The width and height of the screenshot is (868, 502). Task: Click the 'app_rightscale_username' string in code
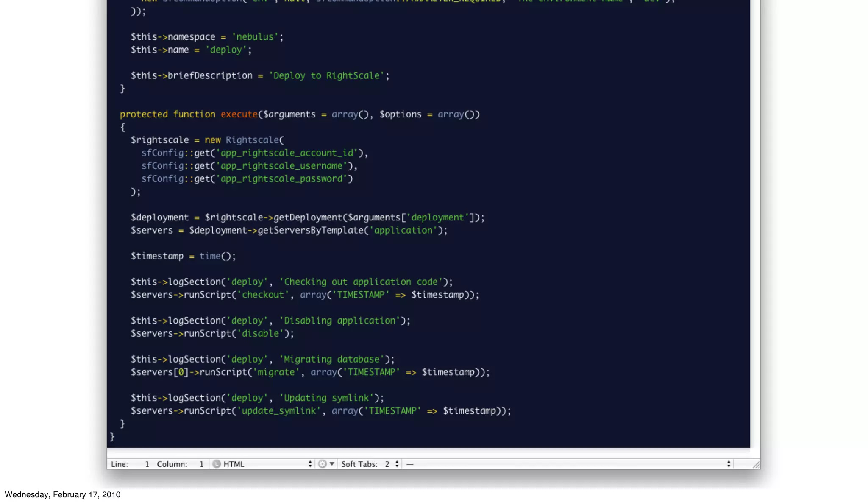pyautogui.click(x=282, y=166)
